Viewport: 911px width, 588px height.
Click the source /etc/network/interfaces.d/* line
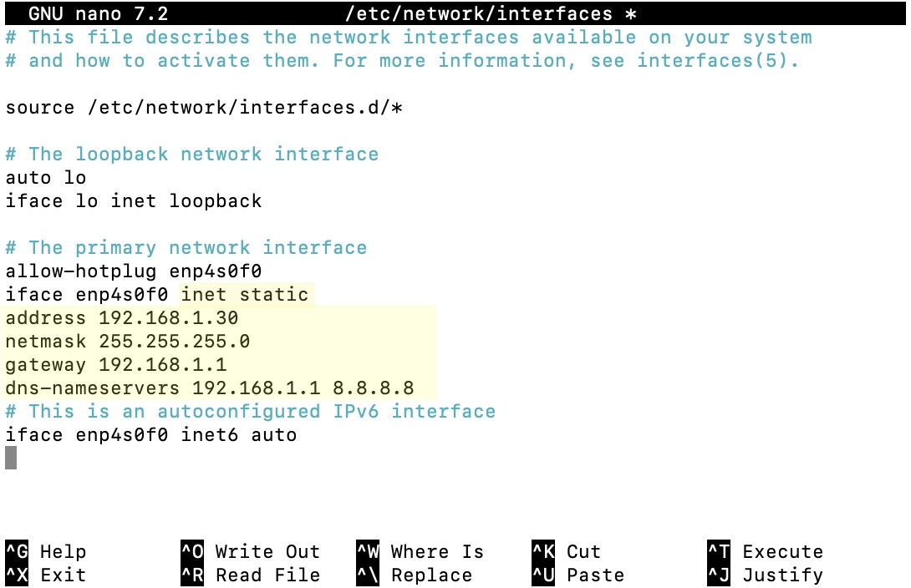click(204, 107)
